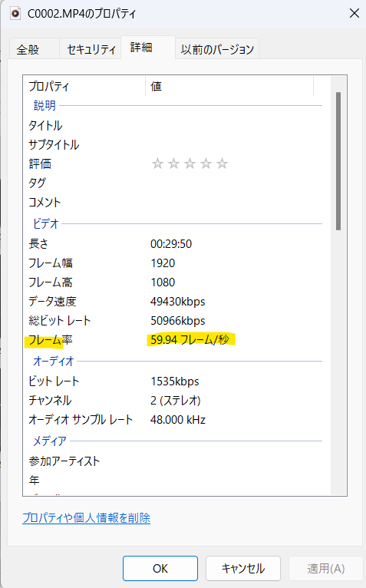Click the 1920 frame width value
The height and width of the screenshot is (588, 366).
coord(163,263)
